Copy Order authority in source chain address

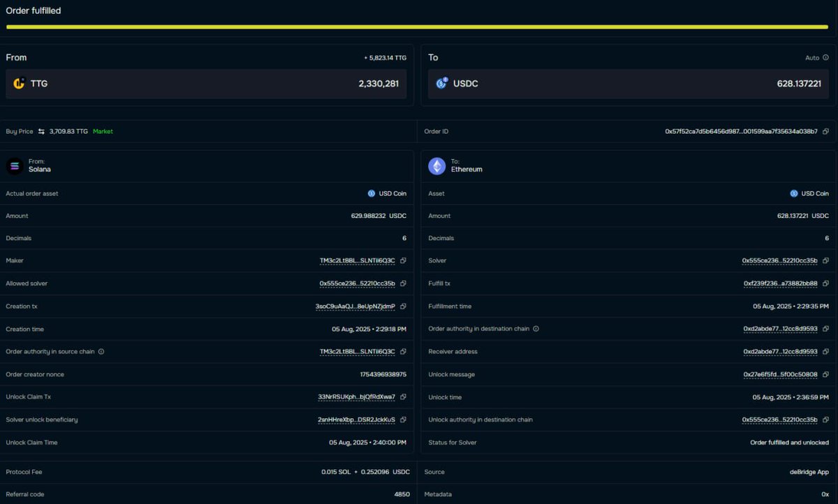pos(403,352)
